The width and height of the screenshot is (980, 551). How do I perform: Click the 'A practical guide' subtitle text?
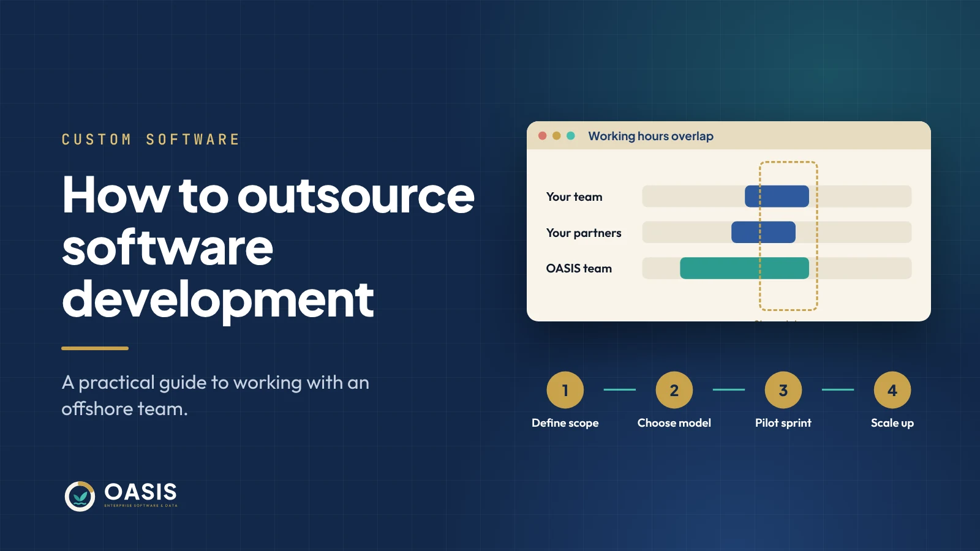point(215,395)
